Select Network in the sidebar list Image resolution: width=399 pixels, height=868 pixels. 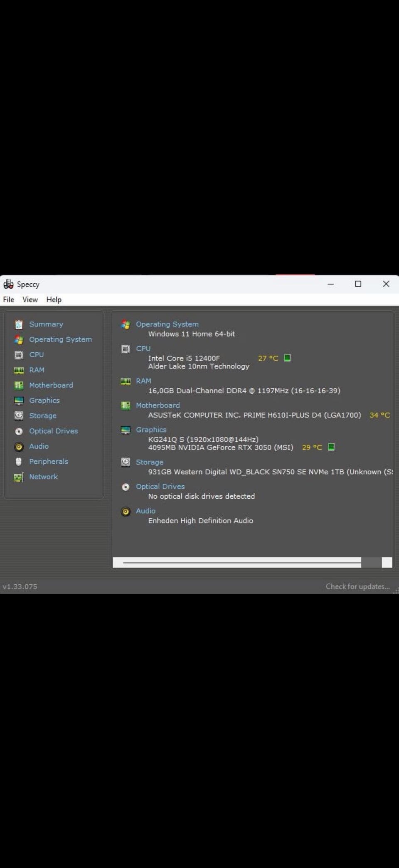click(x=43, y=477)
